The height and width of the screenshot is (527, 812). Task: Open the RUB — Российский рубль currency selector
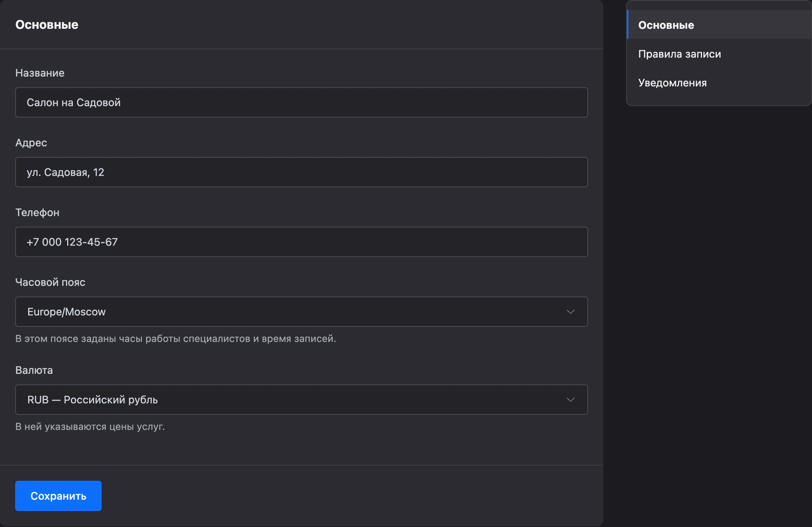(x=301, y=400)
